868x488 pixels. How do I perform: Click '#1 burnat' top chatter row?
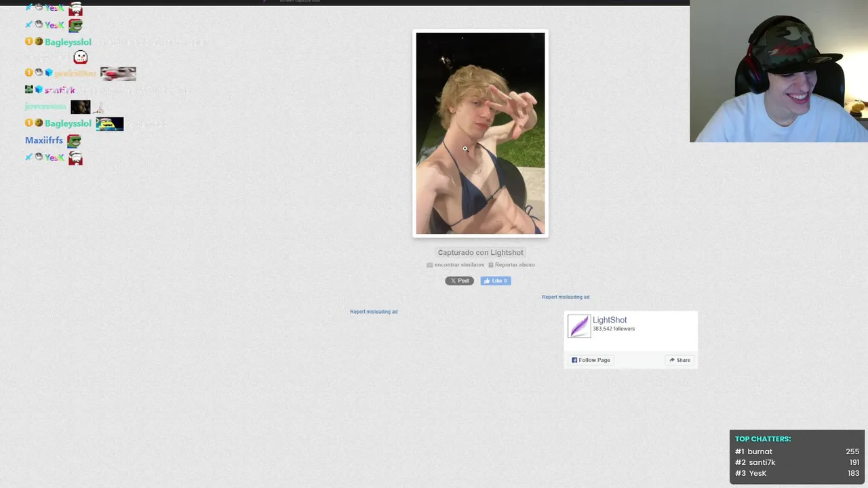point(797,451)
